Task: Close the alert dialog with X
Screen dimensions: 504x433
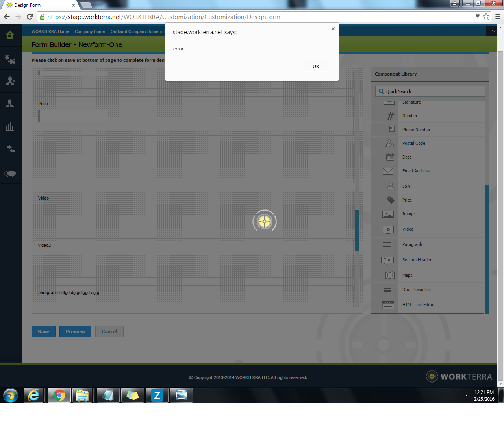Action: 333,29
